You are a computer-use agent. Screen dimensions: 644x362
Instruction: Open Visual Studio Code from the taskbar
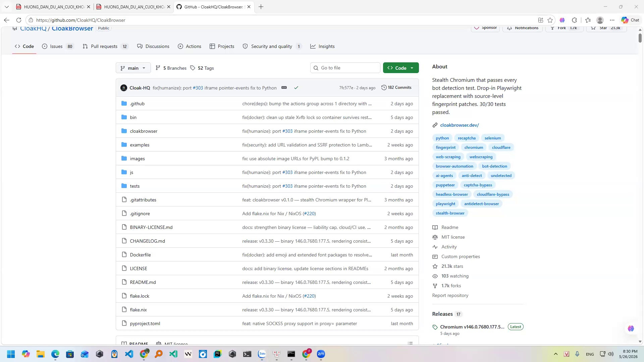129,354
